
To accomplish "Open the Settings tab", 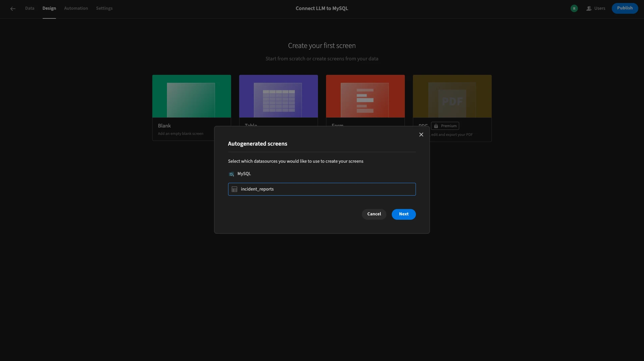I will [104, 8].
